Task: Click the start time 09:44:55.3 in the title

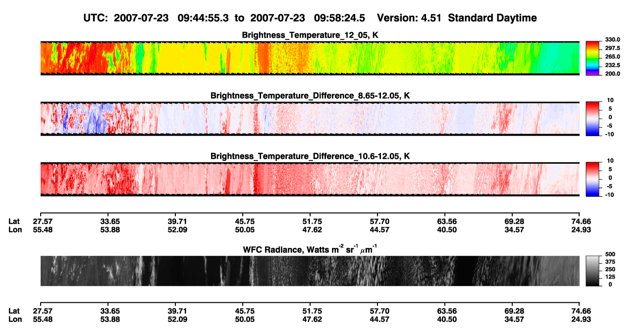Action: pos(204,18)
